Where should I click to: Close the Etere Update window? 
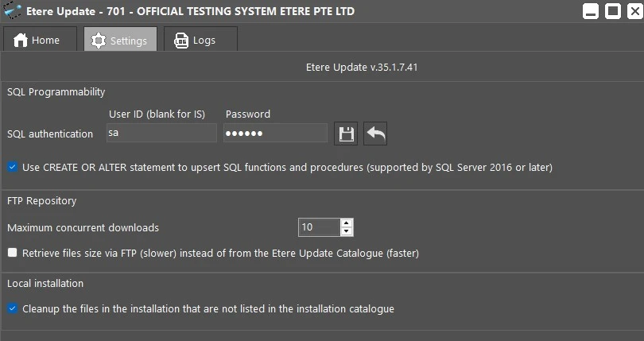[x=633, y=11]
